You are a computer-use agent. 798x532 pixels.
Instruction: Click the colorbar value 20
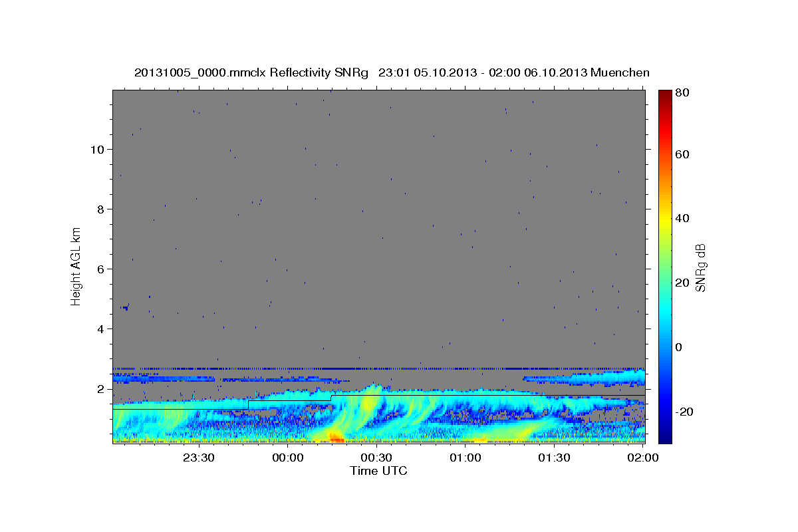682,283
